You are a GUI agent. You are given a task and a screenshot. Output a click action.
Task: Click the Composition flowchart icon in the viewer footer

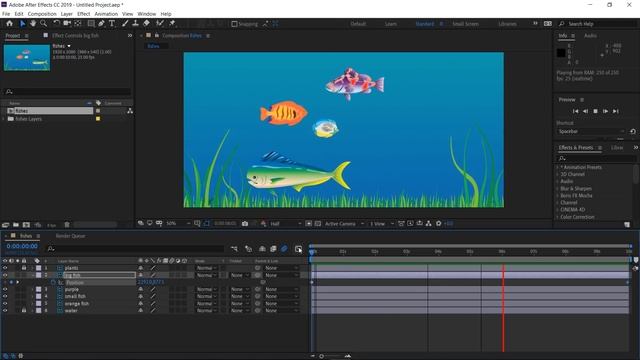(x=428, y=224)
